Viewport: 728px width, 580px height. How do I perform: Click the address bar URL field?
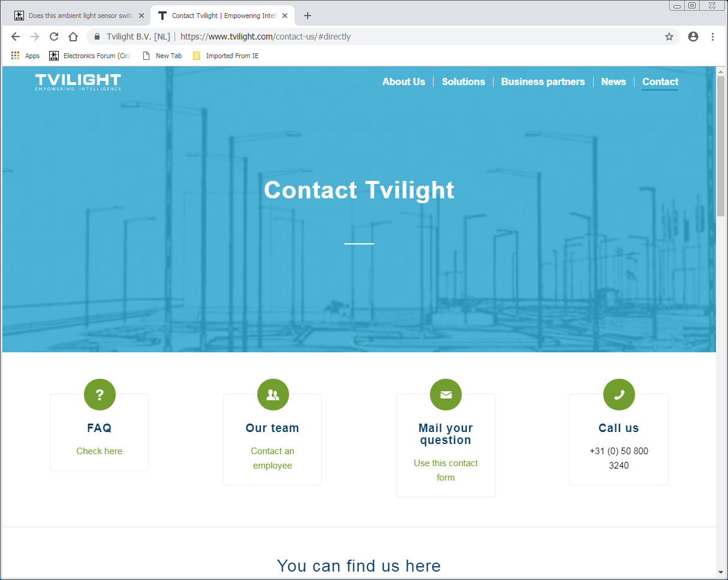384,37
